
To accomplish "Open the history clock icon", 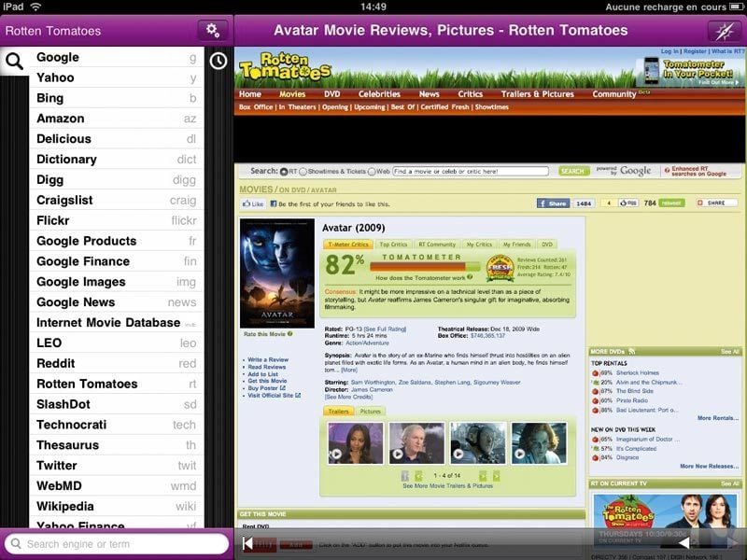I will click(x=218, y=62).
